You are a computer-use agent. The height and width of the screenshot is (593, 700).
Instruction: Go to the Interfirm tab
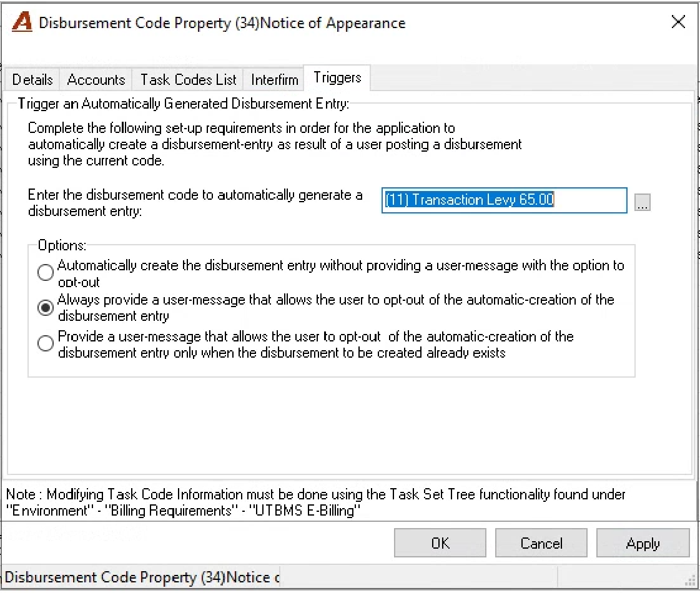point(274,79)
